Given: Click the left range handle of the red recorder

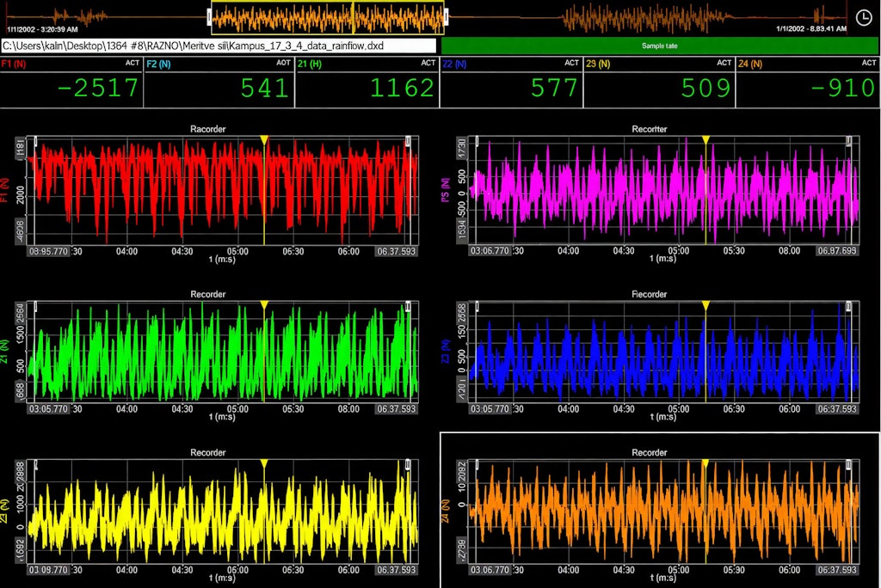Looking at the screenshot, I should click(x=35, y=141).
